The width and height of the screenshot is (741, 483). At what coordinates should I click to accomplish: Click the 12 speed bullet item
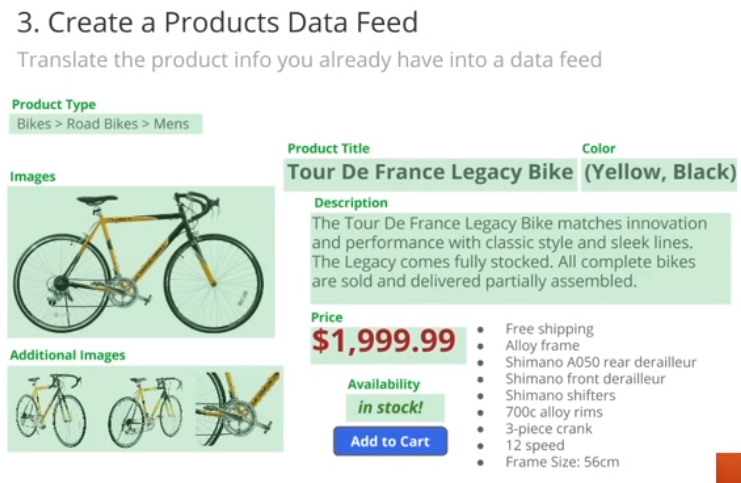click(x=534, y=445)
